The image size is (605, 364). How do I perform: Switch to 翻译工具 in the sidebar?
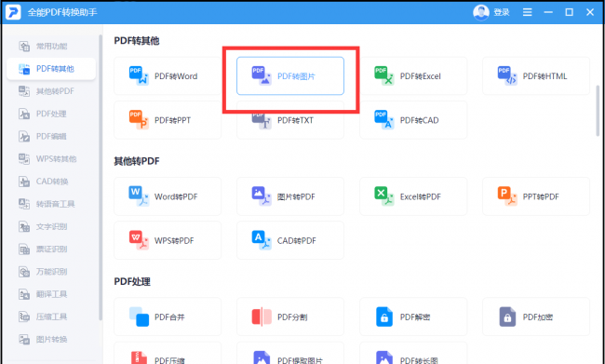coord(51,294)
